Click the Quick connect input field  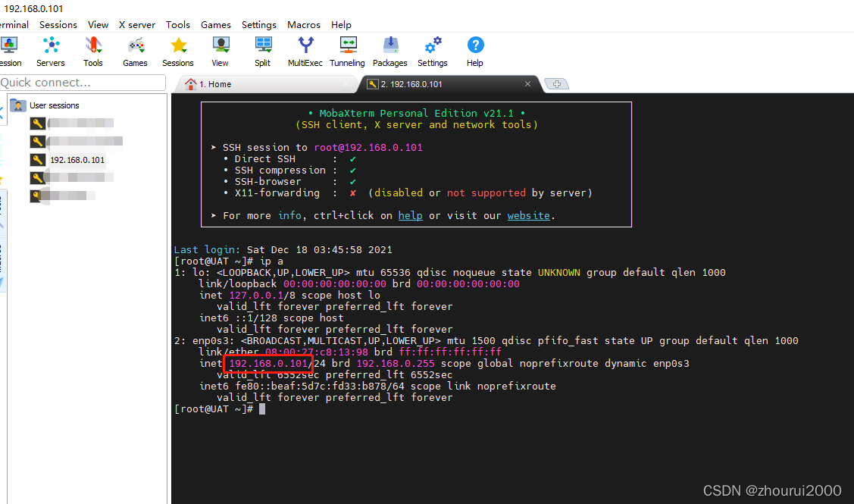83,83
